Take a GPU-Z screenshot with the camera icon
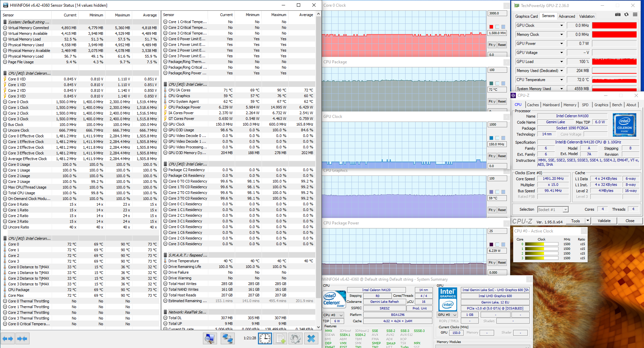This screenshot has width=644, height=348. 618,15
